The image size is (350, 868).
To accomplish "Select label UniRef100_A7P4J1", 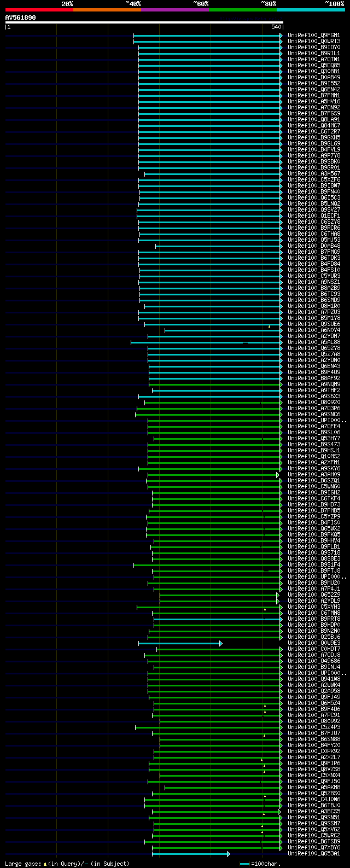I will 314,589.
